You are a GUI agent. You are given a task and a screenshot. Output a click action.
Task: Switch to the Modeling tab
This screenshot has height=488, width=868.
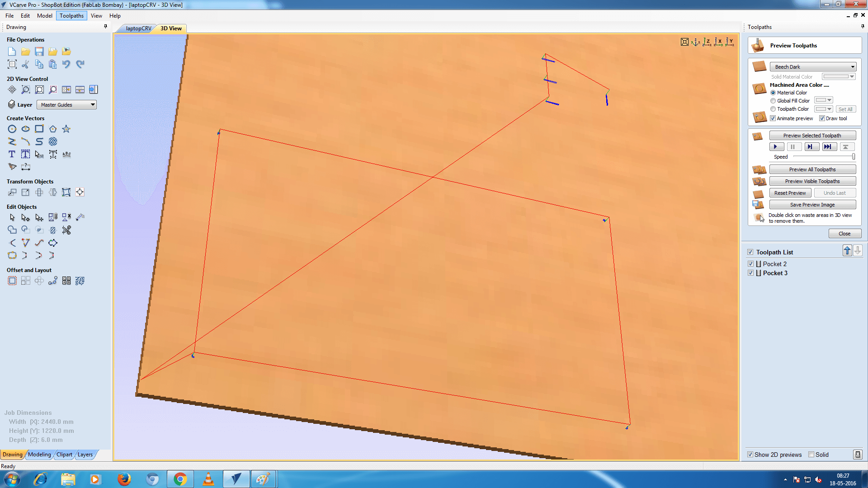(39, 455)
